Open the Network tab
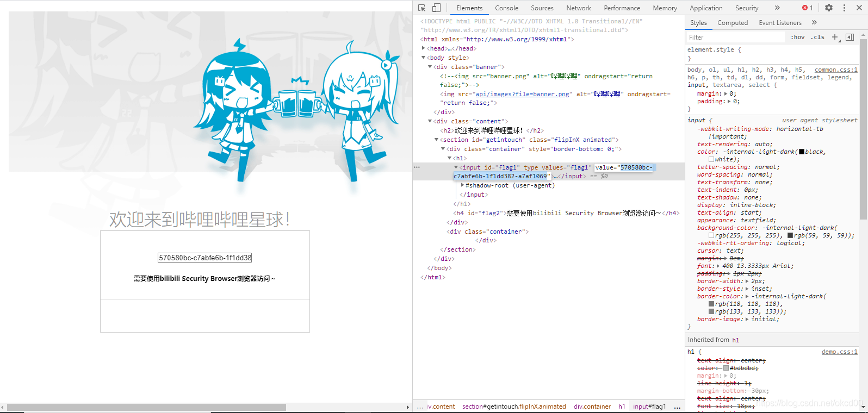868x413 pixels. coord(579,8)
